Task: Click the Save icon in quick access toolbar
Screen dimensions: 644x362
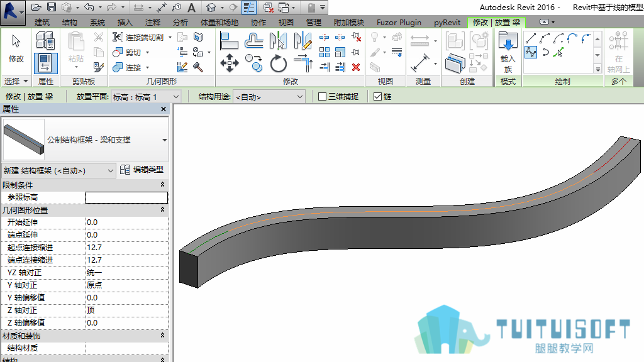Action: (52, 7)
